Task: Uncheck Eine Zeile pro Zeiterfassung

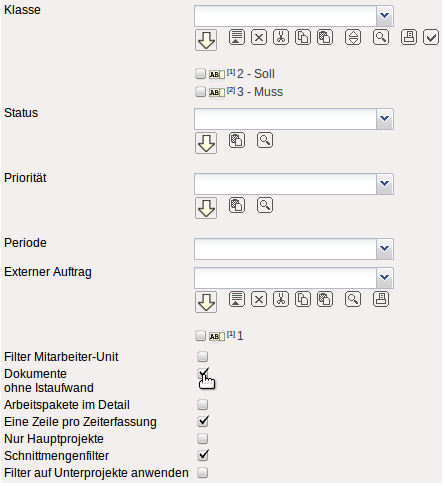Action: [202, 421]
